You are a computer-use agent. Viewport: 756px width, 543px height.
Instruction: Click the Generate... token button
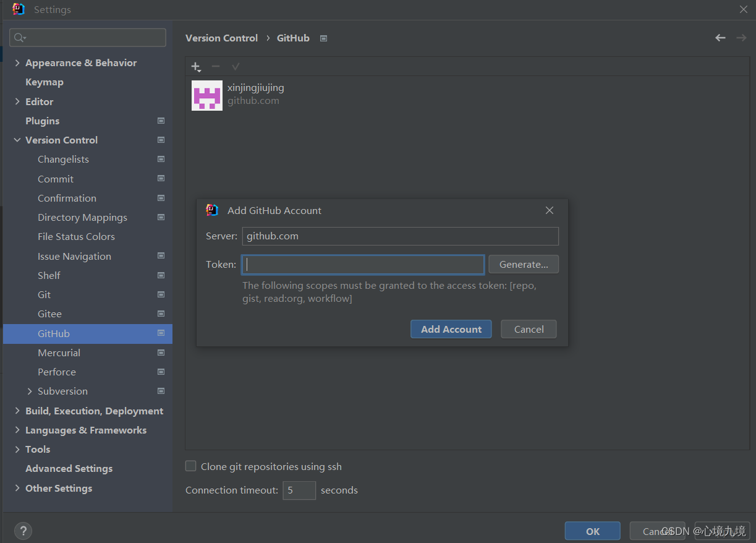[524, 264]
